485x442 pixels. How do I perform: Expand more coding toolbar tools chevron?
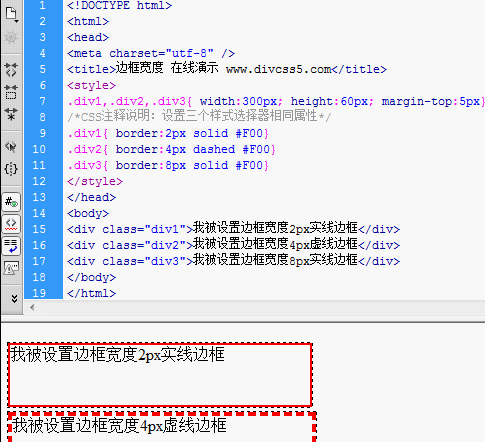coord(14,298)
